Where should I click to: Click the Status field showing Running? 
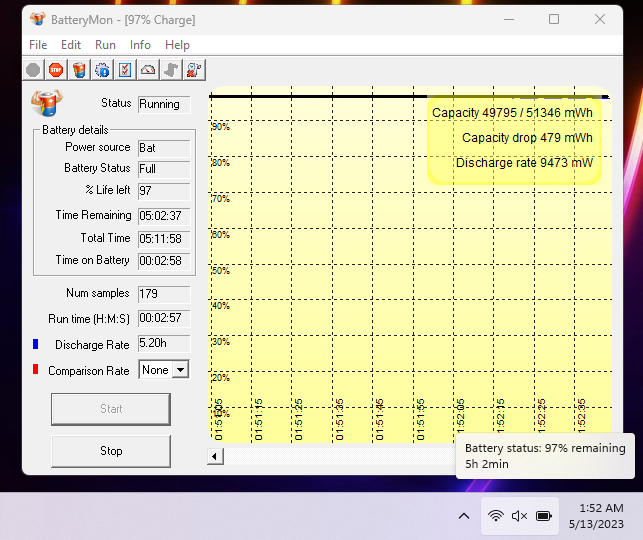point(164,104)
